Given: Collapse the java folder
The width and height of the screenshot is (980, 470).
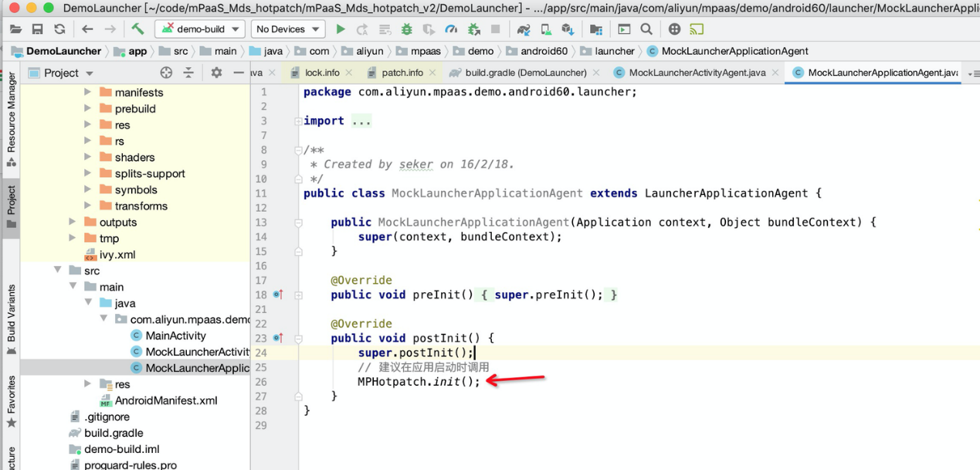Looking at the screenshot, I should (x=87, y=303).
